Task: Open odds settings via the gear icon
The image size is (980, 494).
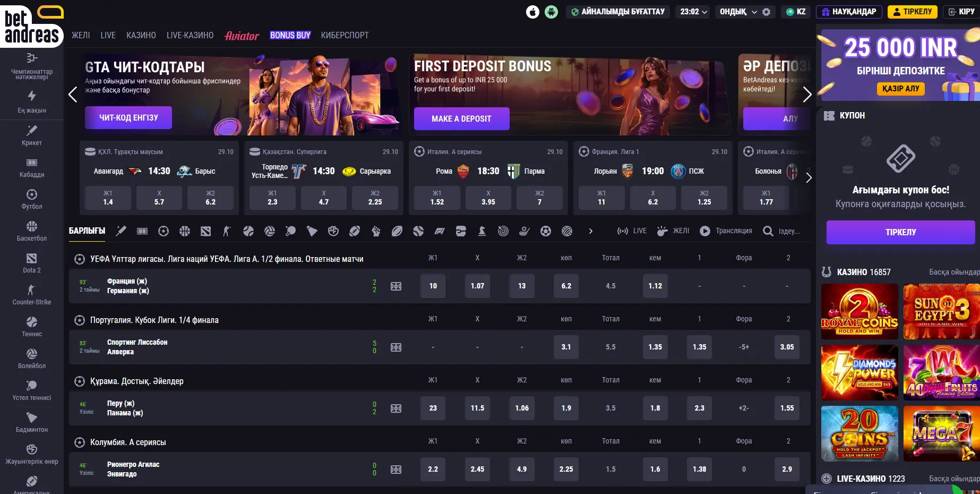Action: click(x=766, y=12)
